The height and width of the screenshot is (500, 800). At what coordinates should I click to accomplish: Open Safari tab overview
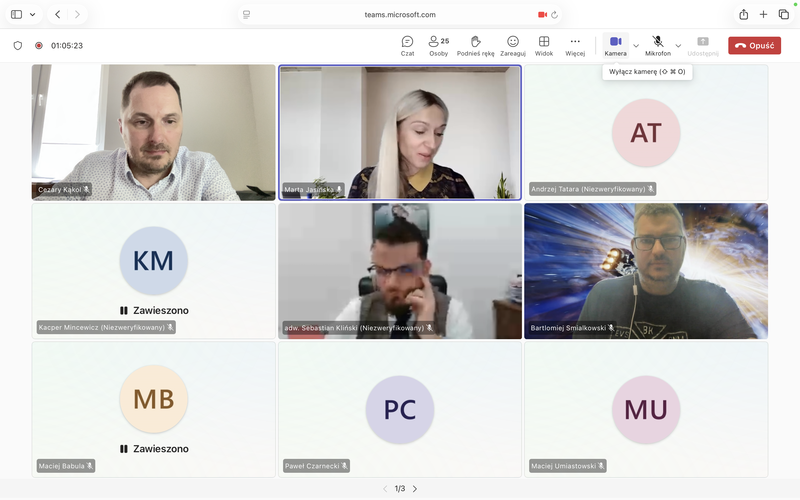point(783,14)
